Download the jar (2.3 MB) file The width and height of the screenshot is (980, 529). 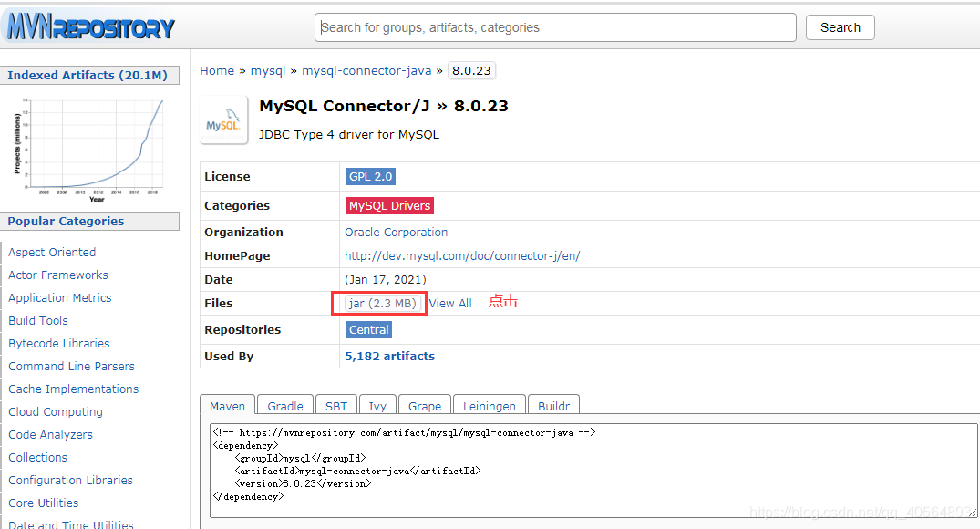pyautogui.click(x=383, y=304)
